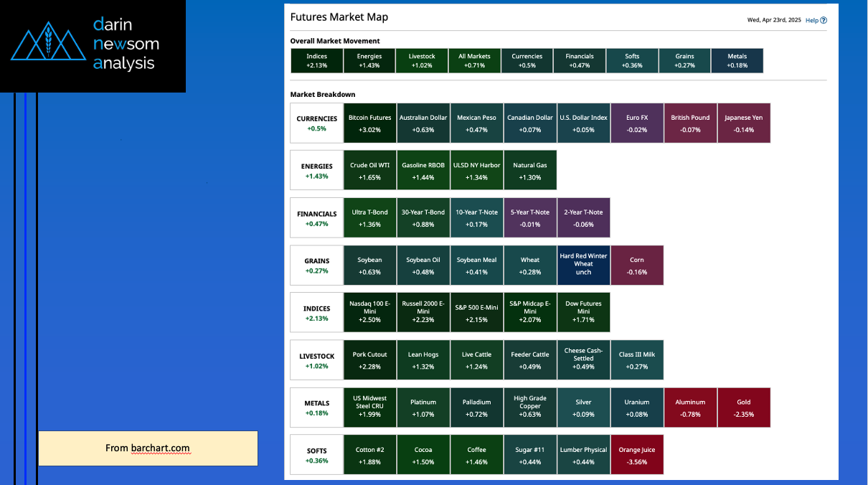Select the Aluminum futures tile
This screenshot has height=485, width=868.
pos(690,408)
